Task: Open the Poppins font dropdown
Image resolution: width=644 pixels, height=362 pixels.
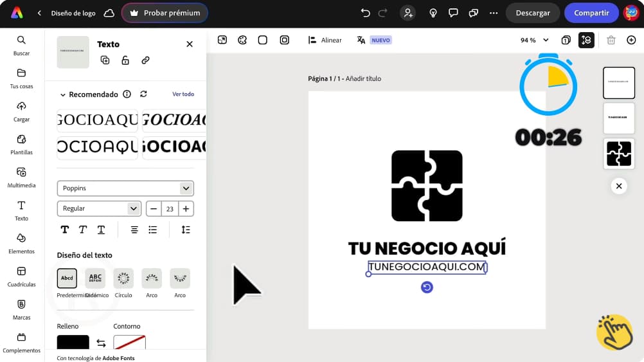Action: (125, 188)
